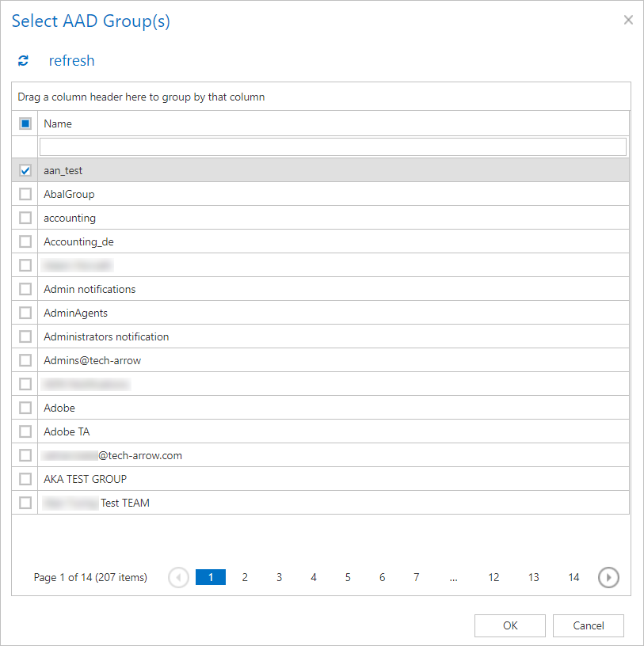Select the Admin notifications checkbox
The height and width of the screenshot is (646, 644).
pos(25,289)
